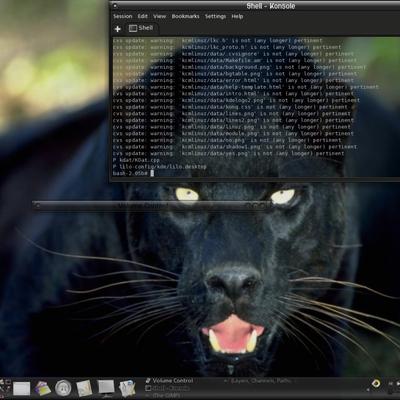Click the colorful cards icon in bottom panel
Image resolution: width=400 pixels, height=400 pixels.
pyautogui.click(x=42, y=388)
